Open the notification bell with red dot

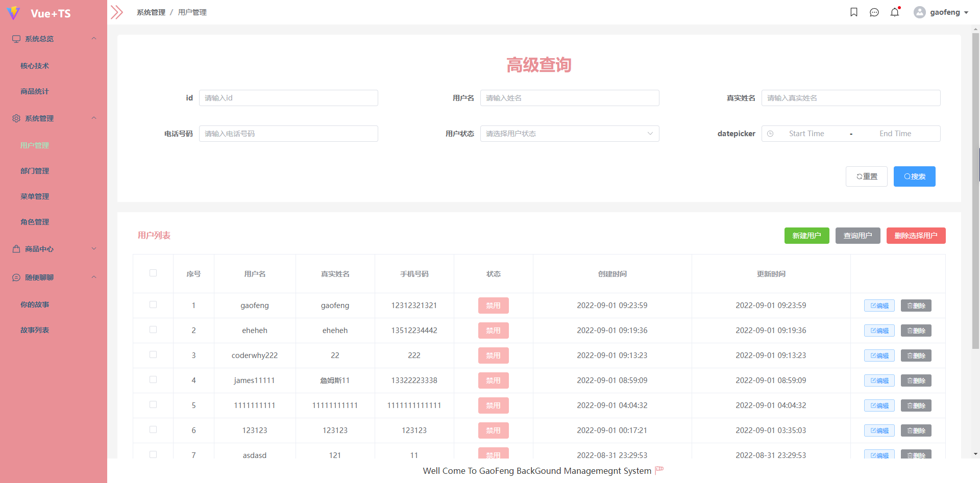coord(895,12)
